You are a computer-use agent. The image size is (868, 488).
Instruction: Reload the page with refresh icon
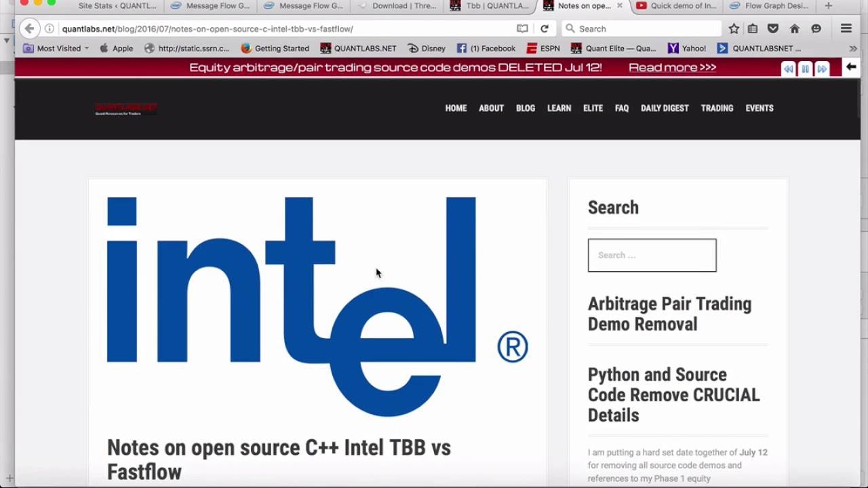click(545, 28)
